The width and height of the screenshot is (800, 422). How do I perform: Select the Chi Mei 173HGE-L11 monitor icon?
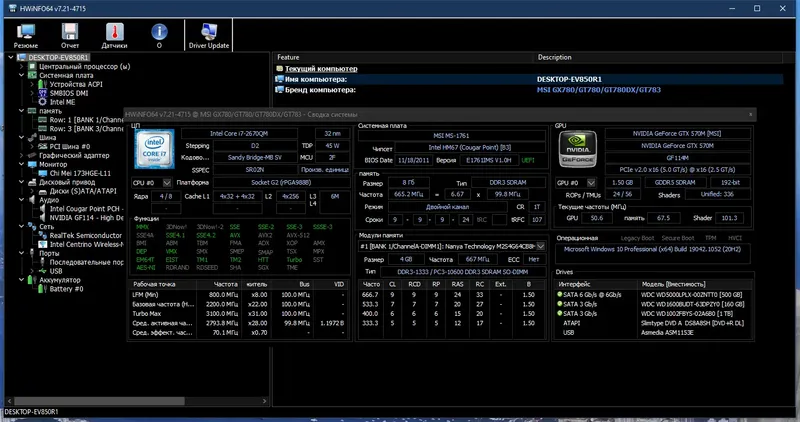pos(43,173)
